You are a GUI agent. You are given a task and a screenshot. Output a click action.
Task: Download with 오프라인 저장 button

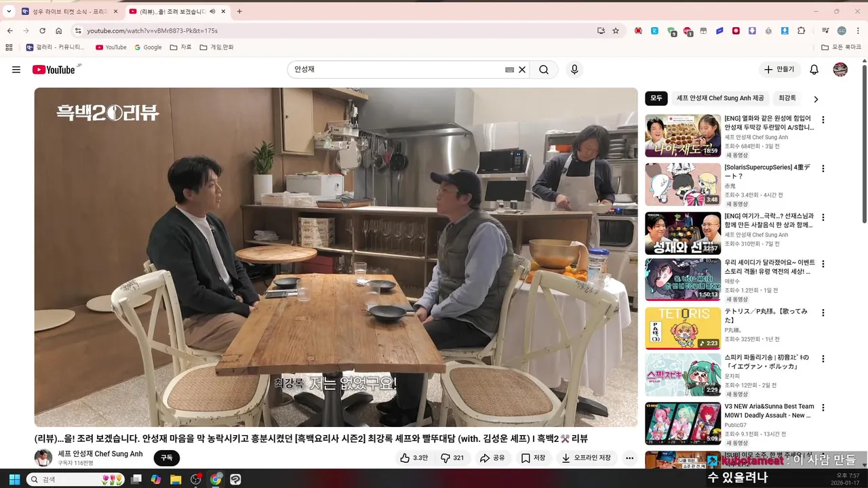(x=587, y=458)
